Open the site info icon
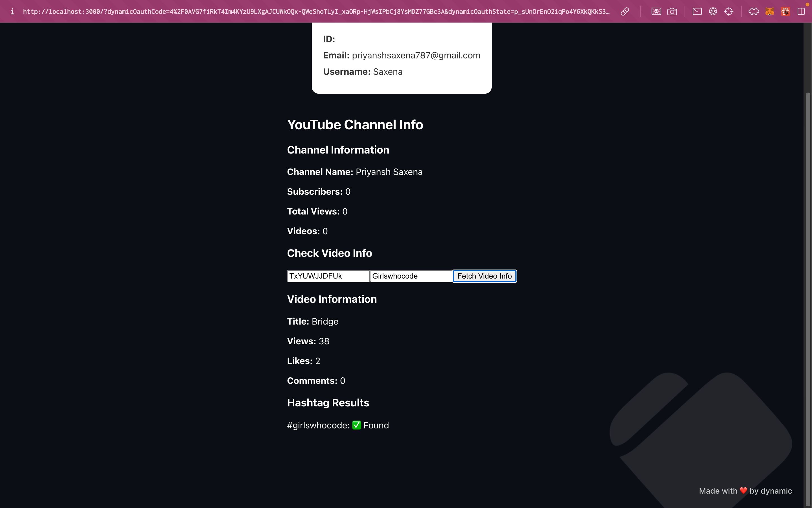812x508 pixels. [x=12, y=11]
